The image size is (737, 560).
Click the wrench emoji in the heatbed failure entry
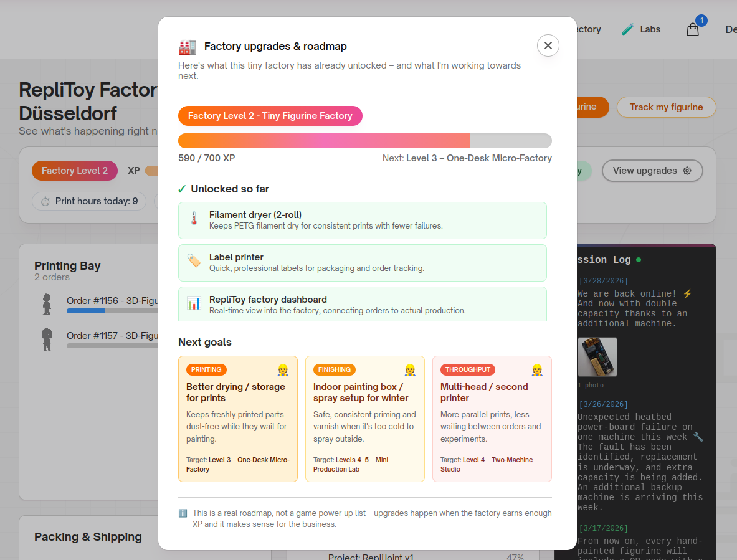698,436
